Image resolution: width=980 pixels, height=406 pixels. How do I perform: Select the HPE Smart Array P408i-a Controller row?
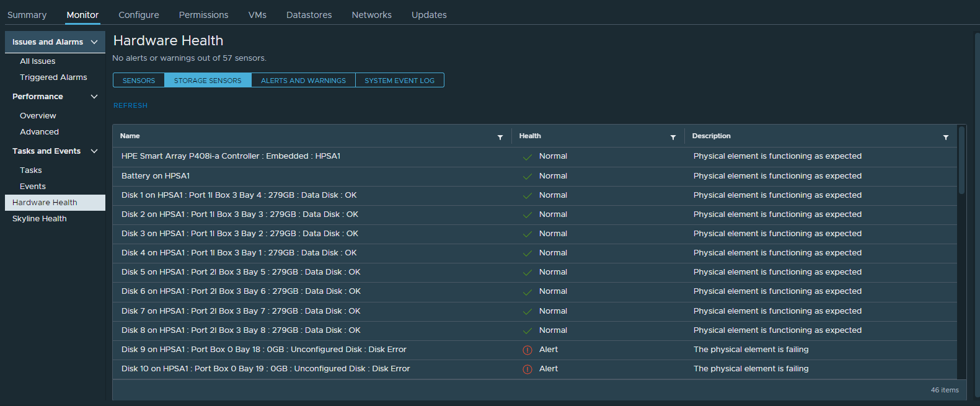(x=535, y=157)
